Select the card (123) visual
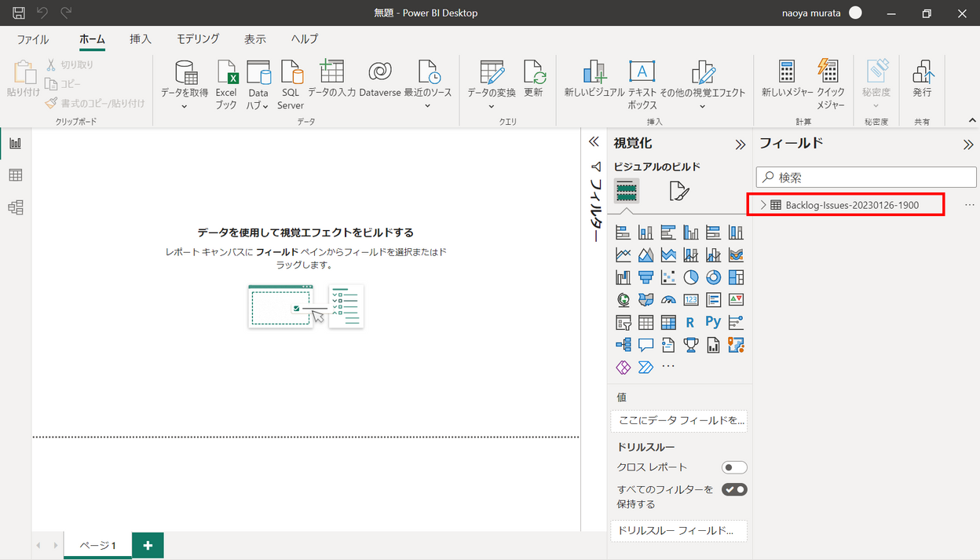 pyautogui.click(x=691, y=299)
